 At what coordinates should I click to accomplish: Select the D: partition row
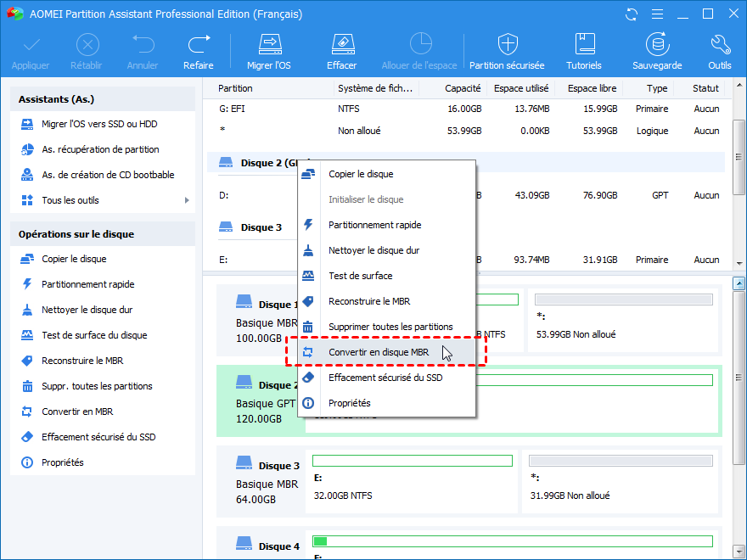click(466, 195)
